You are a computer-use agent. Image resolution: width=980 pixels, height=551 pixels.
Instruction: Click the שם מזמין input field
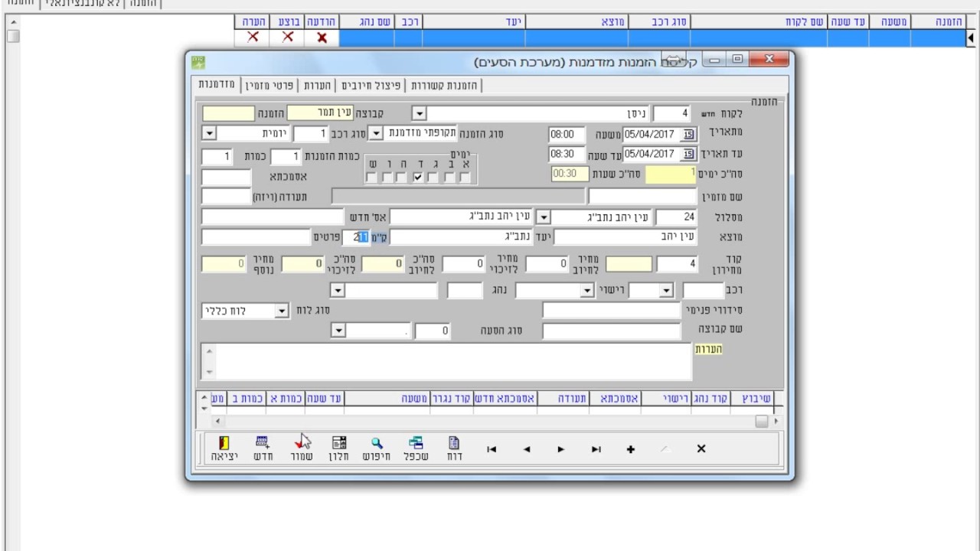[x=642, y=197]
